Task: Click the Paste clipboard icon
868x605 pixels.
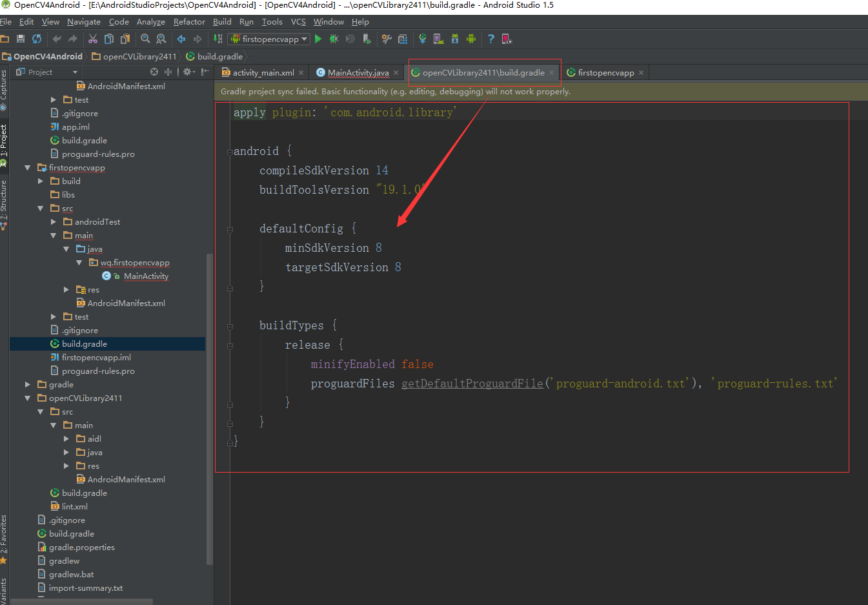Action: (x=125, y=39)
